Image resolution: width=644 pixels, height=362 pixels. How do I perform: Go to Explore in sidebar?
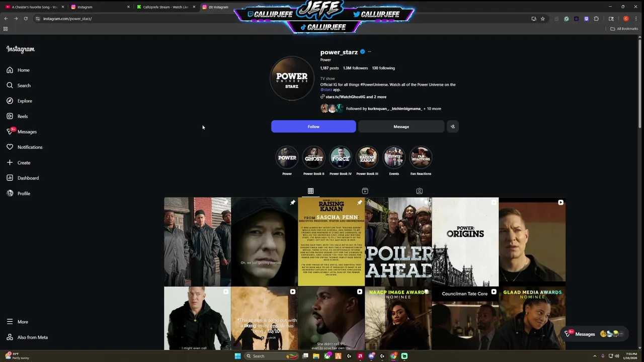pyautogui.click(x=19, y=101)
